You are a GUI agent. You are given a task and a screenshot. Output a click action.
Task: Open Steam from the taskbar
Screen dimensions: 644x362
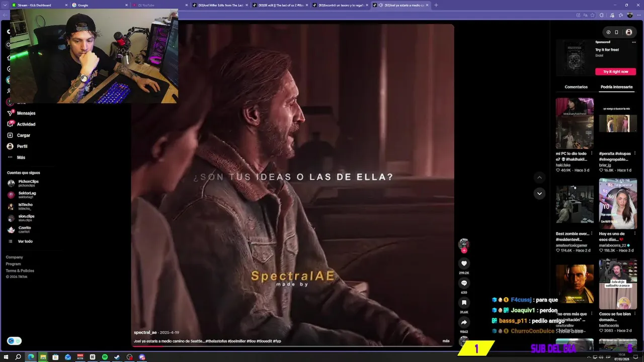pyautogui.click(x=117, y=357)
